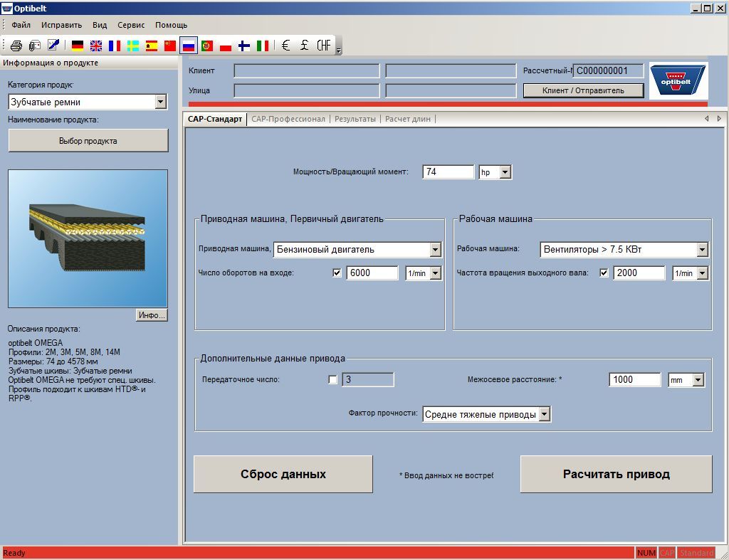
Task: Pick the Finnish flag language
Action: click(244, 46)
